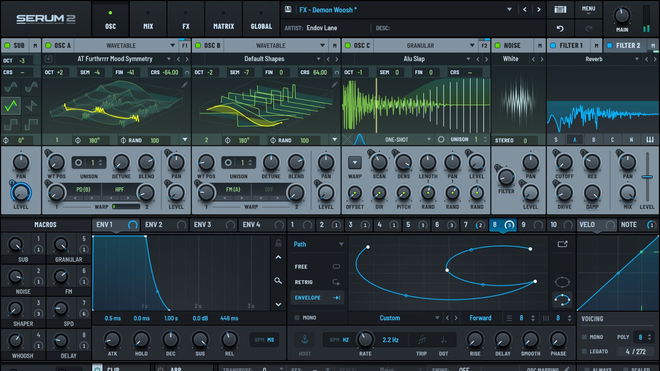Image resolution: width=660 pixels, height=371 pixels.
Task: Select the path points edit icon
Action: point(562,300)
